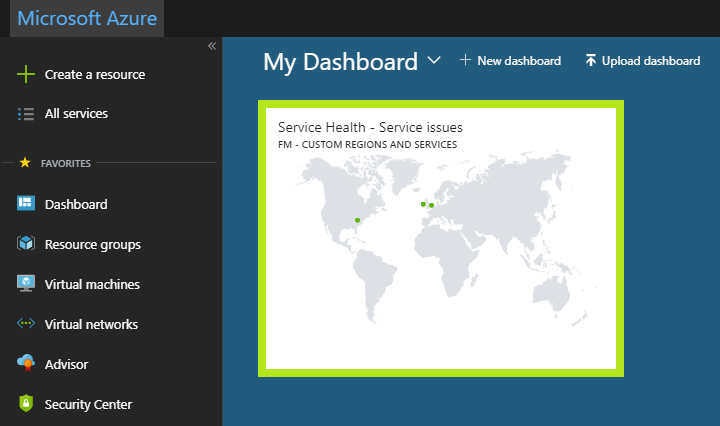Open the My Dashboard dropdown chevron
The image size is (720, 426).
point(433,60)
